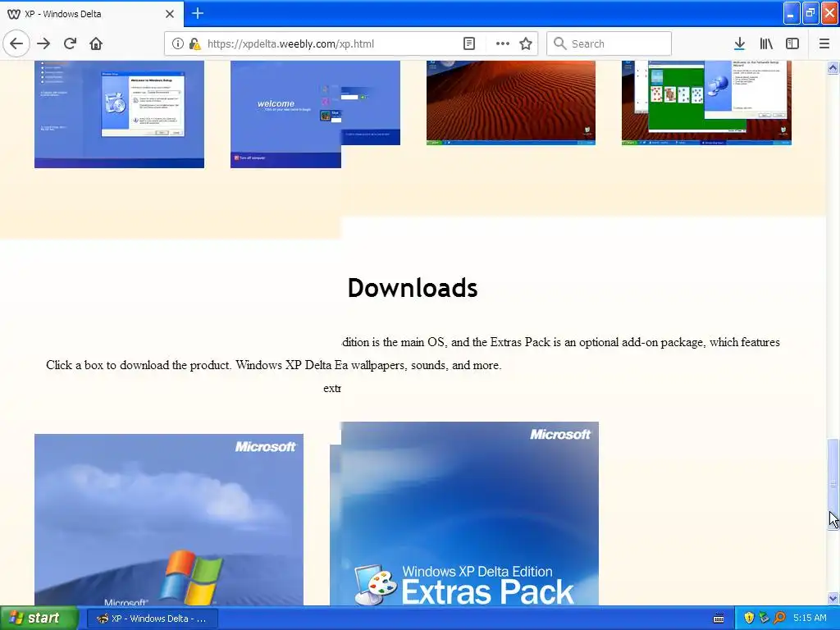840x630 pixels.
Task: Bookmark this page with the star
Action: pyautogui.click(x=526, y=44)
